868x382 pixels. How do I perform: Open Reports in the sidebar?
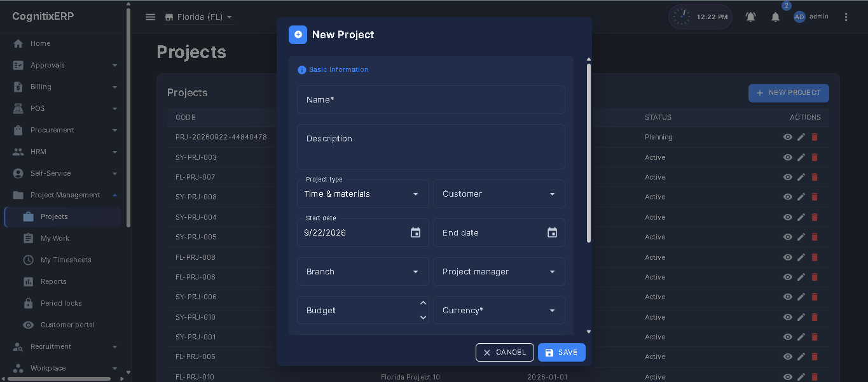pos(64,281)
